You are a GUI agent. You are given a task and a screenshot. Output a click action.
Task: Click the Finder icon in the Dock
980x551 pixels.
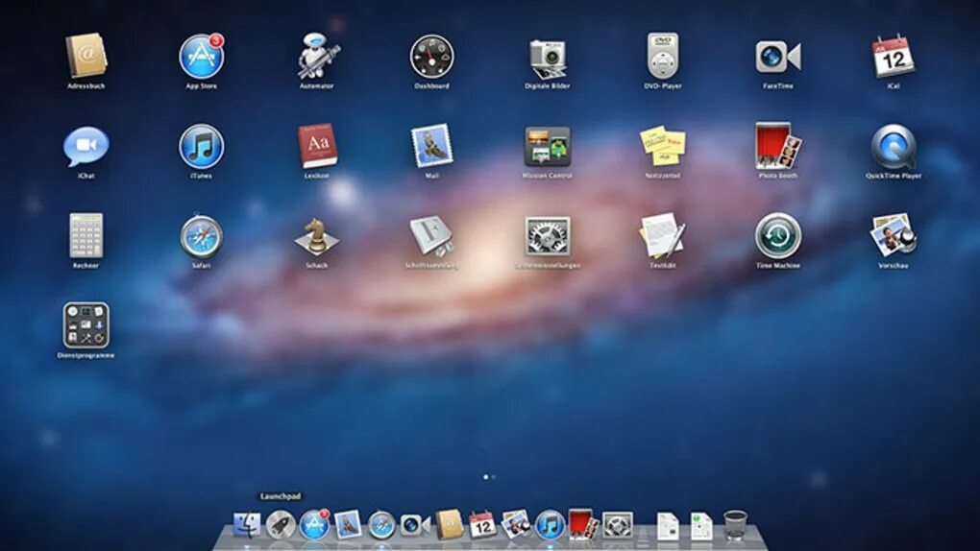coord(247,525)
